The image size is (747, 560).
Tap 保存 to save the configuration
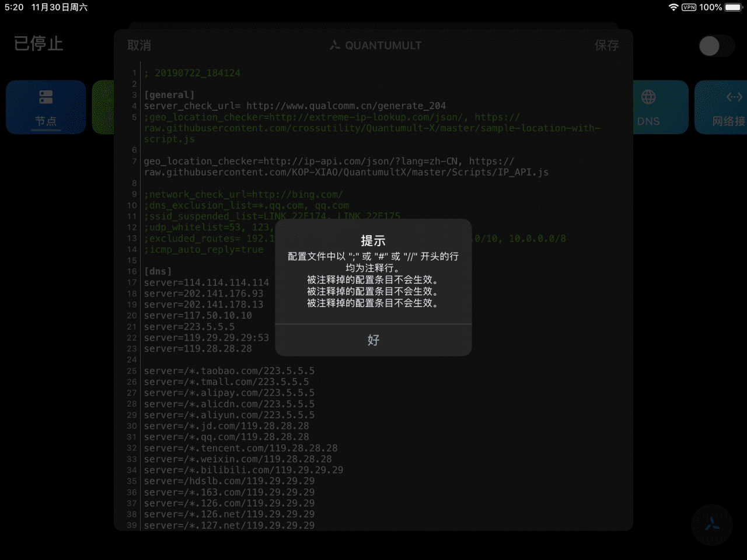tap(607, 45)
